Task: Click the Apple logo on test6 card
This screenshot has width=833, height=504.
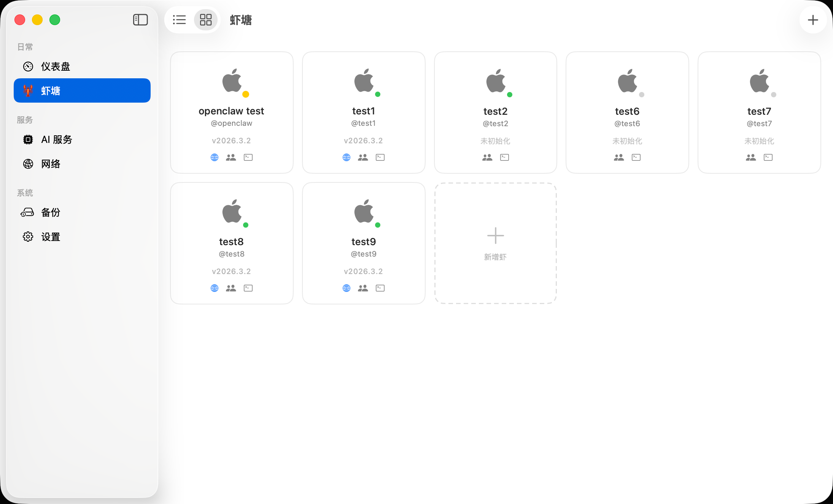Action: pos(627,81)
